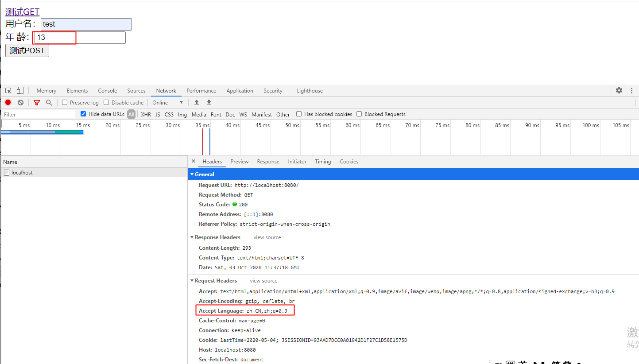Toggle the device toolbar icon
This screenshot has width=639, height=364.
pyautogui.click(x=20, y=91)
